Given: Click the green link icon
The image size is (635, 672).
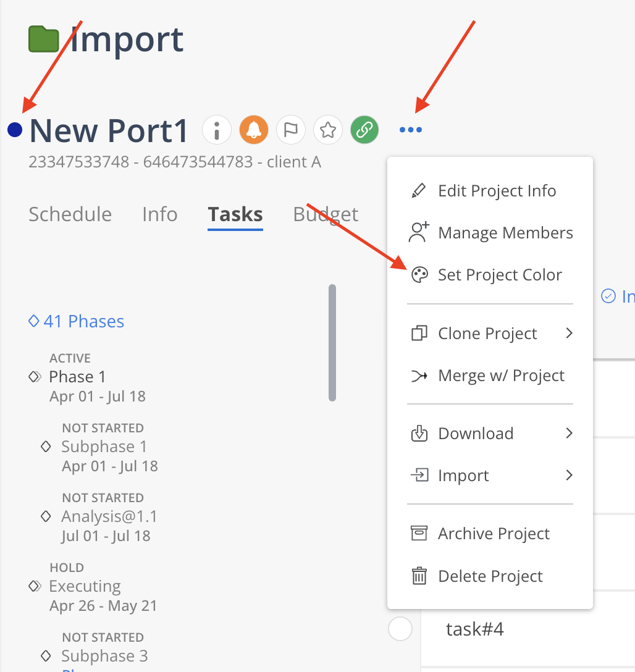Looking at the screenshot, I should click(x=364, y=130).
